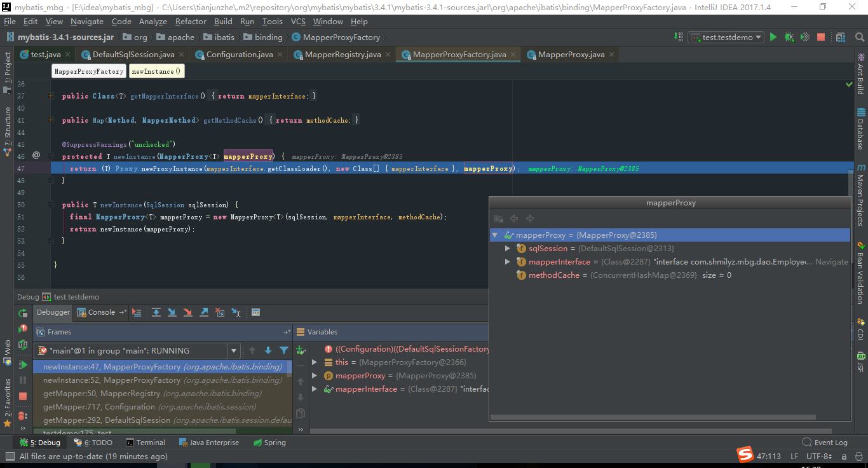Expand the sqlSession variable node
868x468 pixels.
coord(508,248)
